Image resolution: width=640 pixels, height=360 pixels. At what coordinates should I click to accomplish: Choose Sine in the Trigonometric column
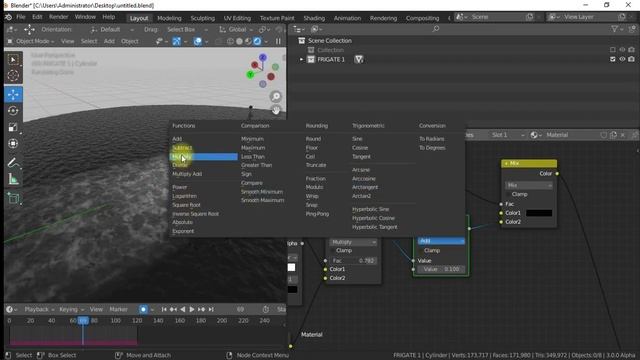click(x=357, y=139)
